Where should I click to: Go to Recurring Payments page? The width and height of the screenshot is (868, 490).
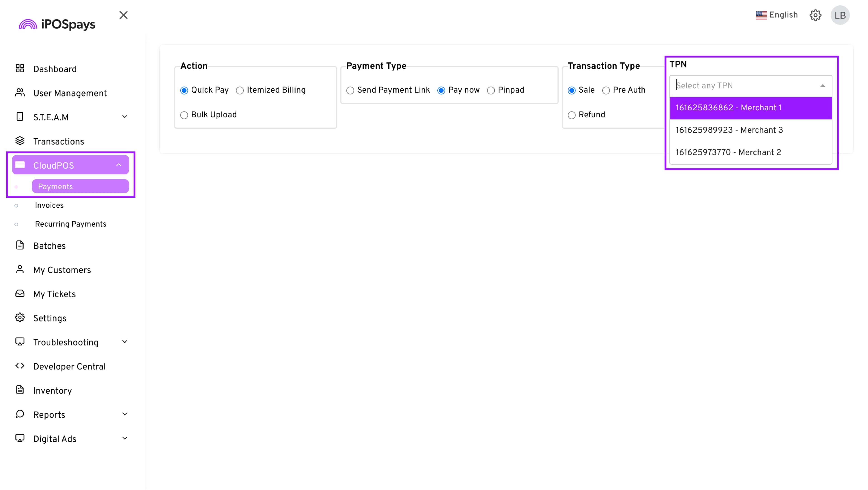point(71,224)
